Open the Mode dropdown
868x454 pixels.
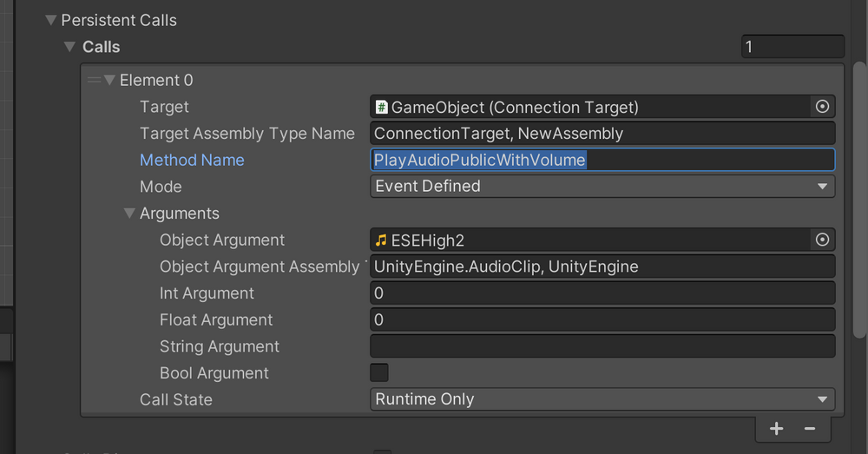click(602, 186)
